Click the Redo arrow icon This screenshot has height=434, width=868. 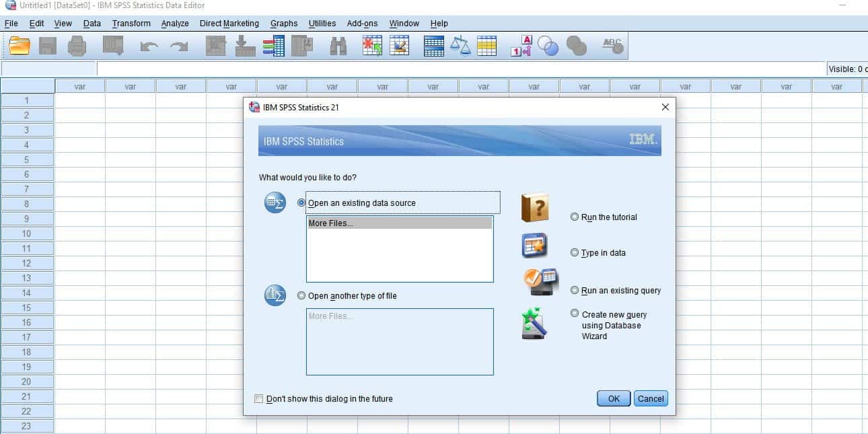tap(179, 46)
